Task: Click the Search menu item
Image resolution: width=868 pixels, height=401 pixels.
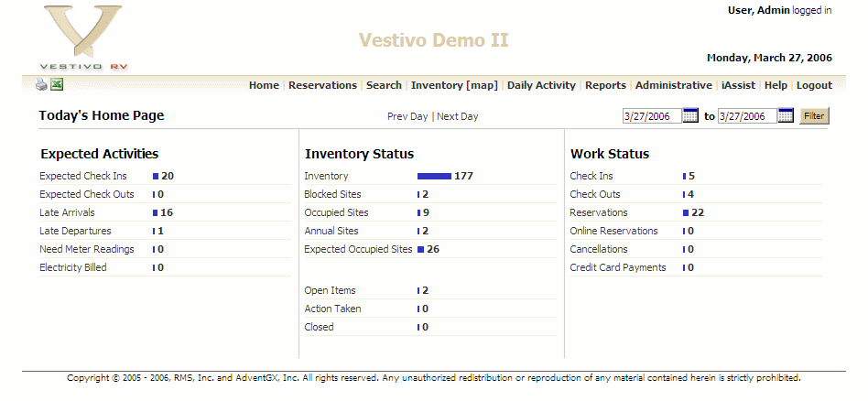Action: pyautogui.click(x=384, y=85)
